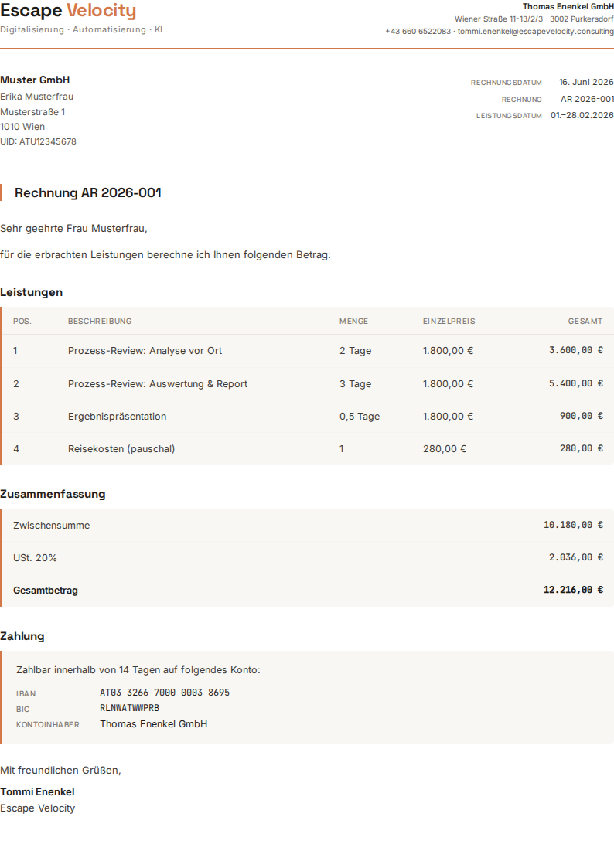Click invoice date '16. Juni 2026'

point(585,82)
